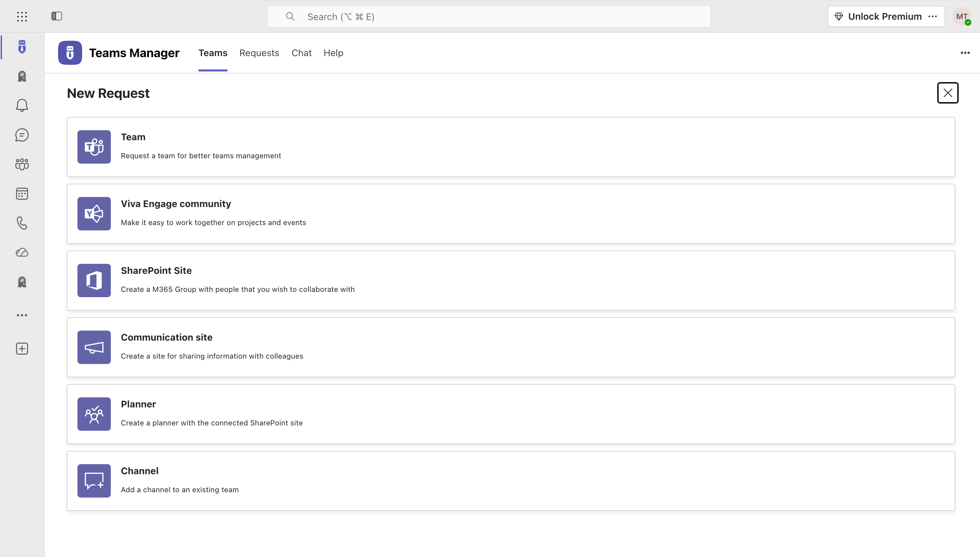980x557 pixels.
Task: Select the Viva Engage community request
Action: pos(510,214)
